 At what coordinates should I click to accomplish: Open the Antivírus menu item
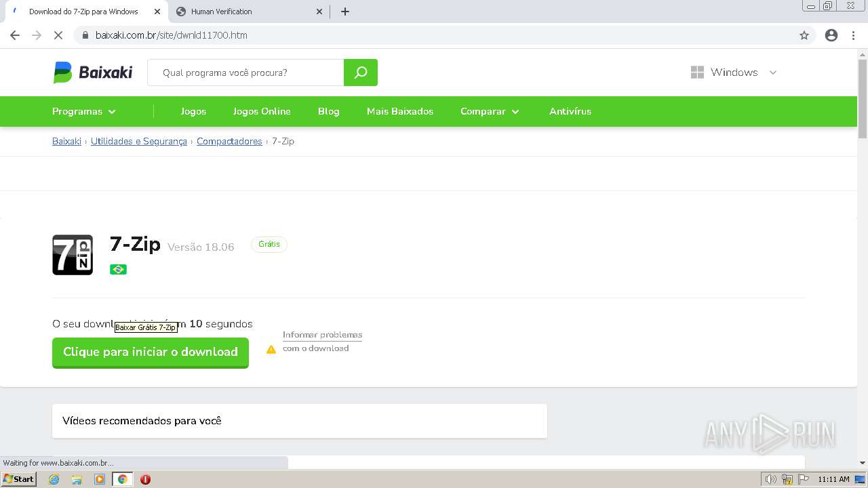[570, 111]
